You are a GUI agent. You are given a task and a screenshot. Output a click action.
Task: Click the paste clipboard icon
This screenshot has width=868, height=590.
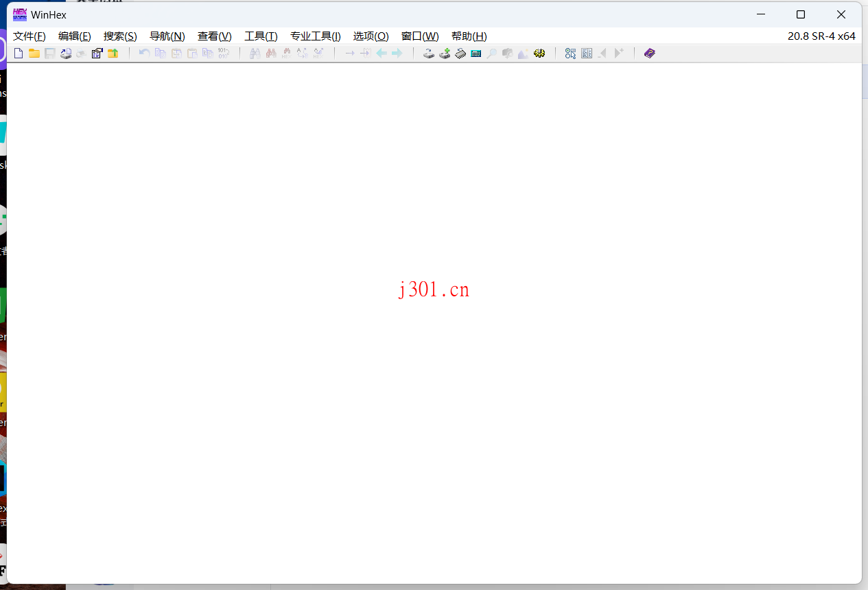pos(192,54)
